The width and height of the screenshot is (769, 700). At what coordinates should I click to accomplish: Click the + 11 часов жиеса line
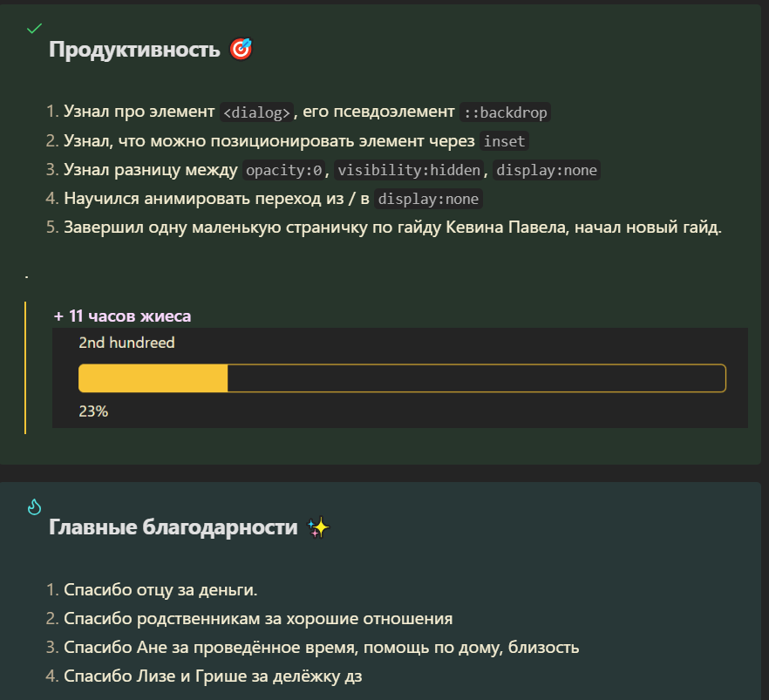tap(122, 316)
